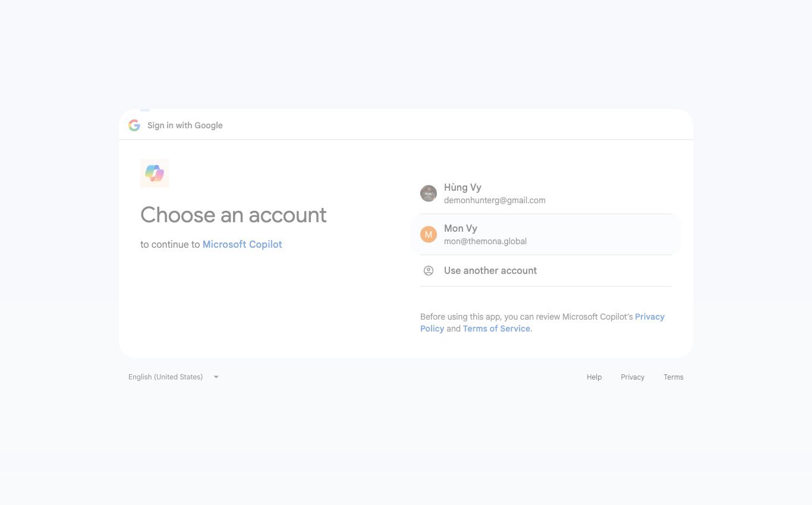
Task: Click the Sign in with Google header text
Action: pyautogui.click(x=185, y=125)
